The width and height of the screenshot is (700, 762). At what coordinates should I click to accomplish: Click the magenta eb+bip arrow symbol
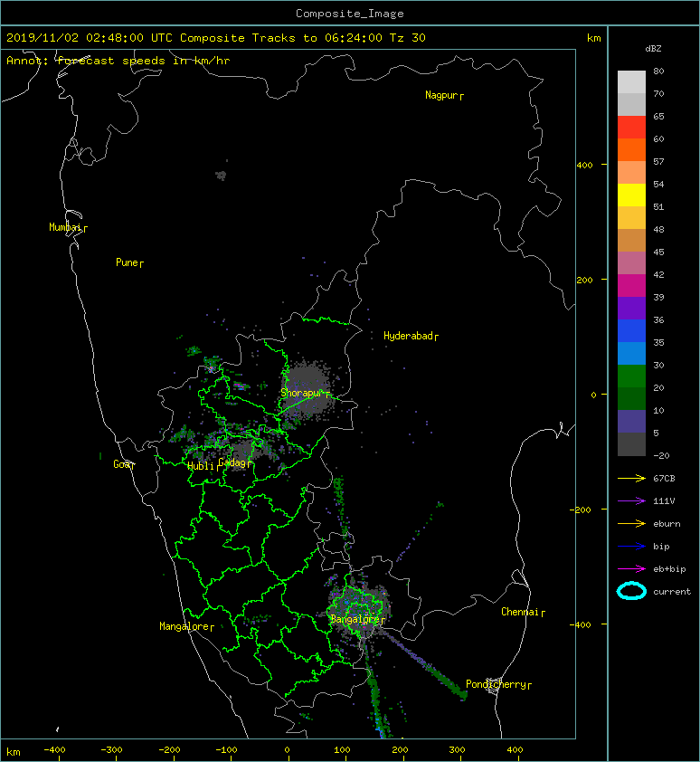click(631, 569)
